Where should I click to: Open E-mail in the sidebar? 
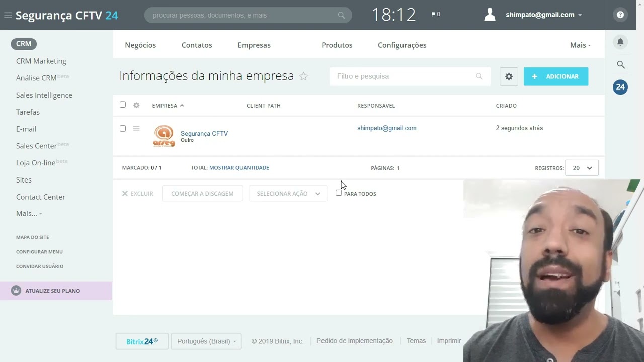coord(26,129)
